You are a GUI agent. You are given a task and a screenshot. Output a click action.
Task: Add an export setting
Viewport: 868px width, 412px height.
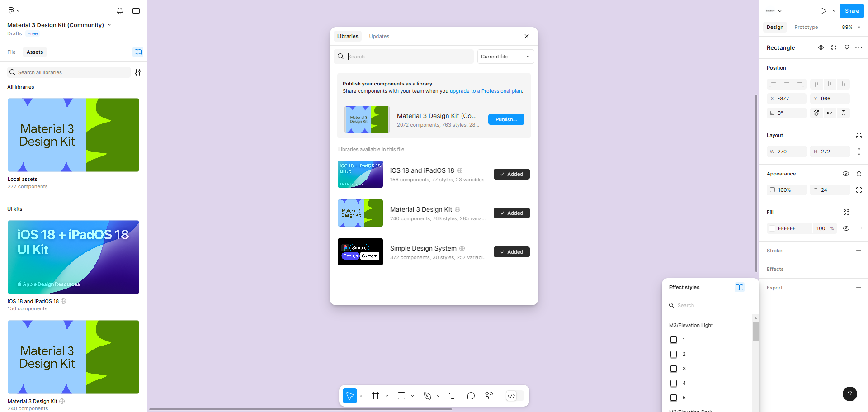[859, 288]
